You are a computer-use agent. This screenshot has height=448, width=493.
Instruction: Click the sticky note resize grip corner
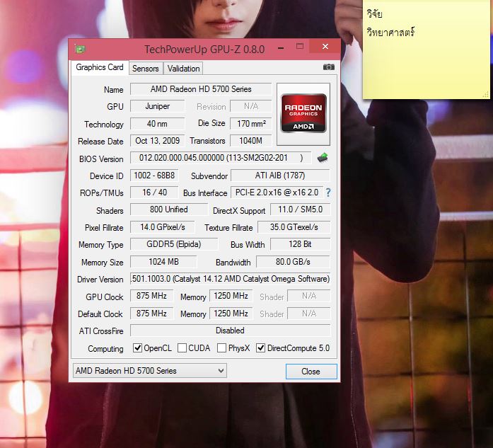pyautogui.click(x=486, y=94)
